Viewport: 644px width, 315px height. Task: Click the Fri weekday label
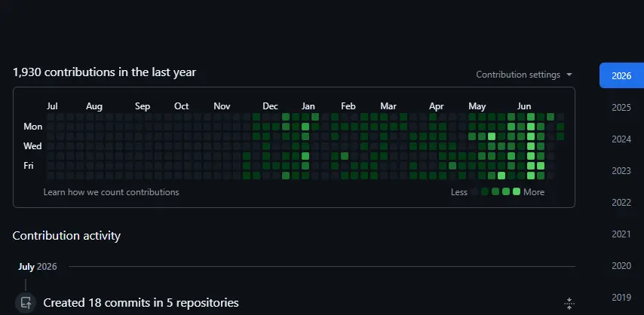[x=29, y=166]
